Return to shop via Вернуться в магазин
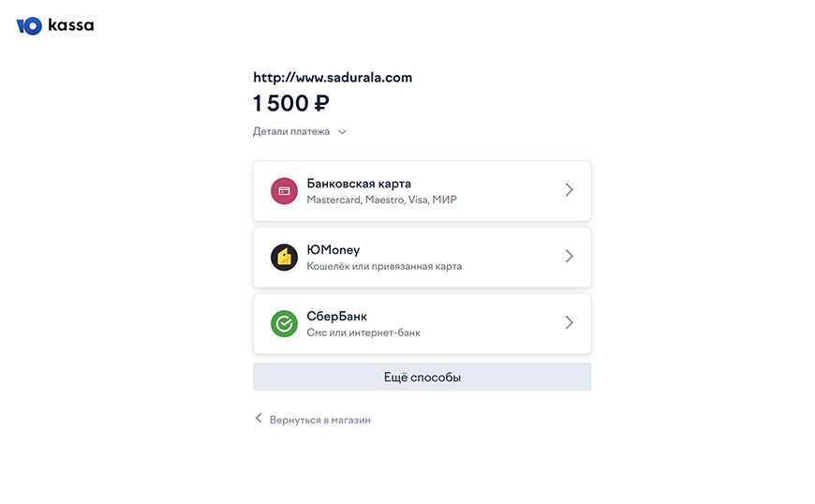 319,420
